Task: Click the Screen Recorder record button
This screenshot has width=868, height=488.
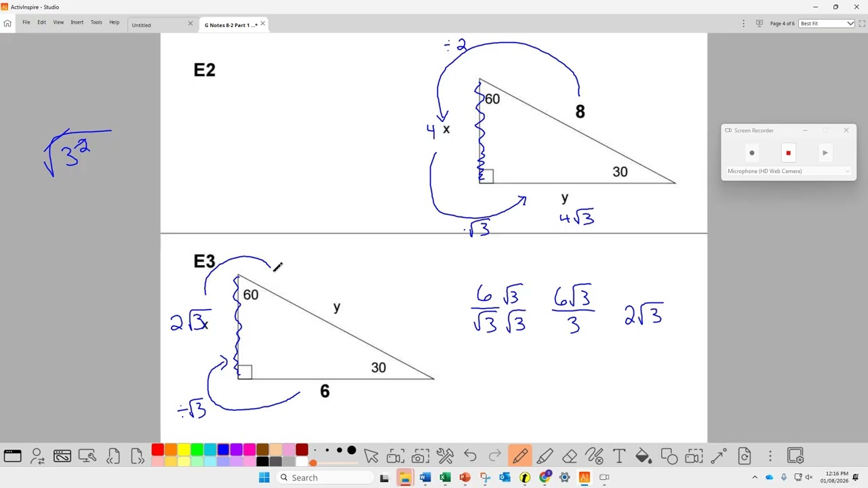Action: tap(751, 153)
